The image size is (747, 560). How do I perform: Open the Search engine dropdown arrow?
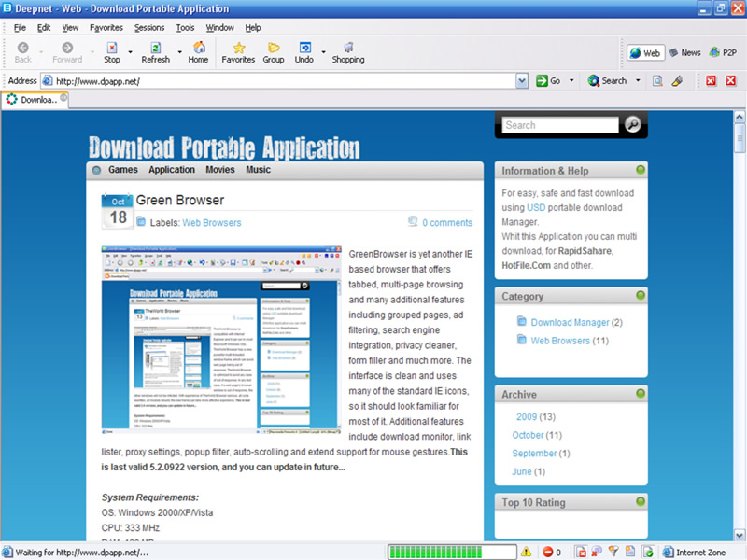[638, 80]
